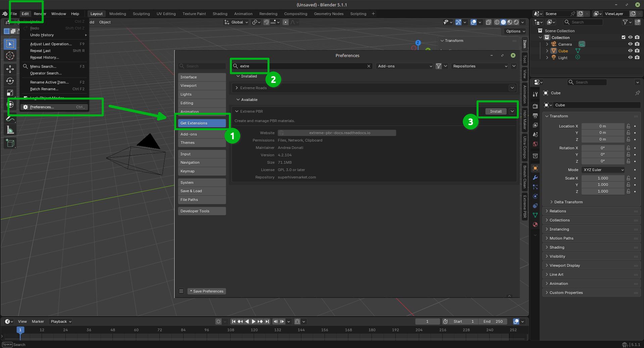Open the Preferences hamburger menu

point(181,291)
